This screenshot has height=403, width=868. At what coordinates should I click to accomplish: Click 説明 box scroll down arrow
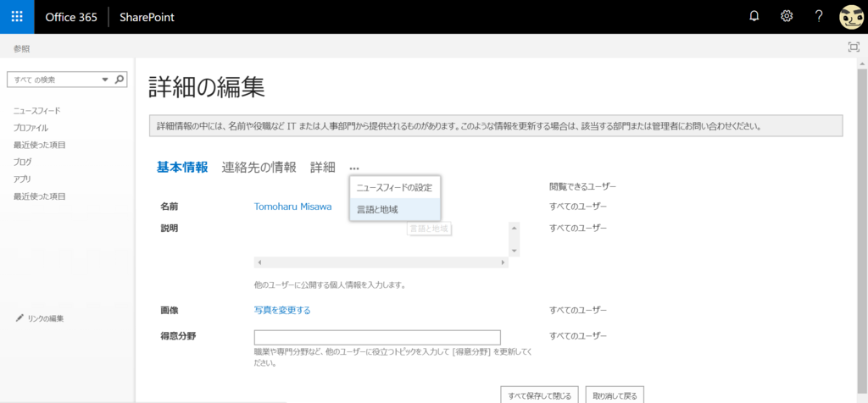coord(515,251)
